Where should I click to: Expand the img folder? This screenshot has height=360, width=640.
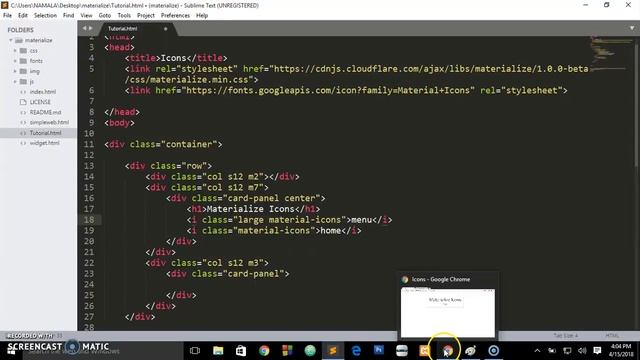pyautogui.click(x=15, y=71)
